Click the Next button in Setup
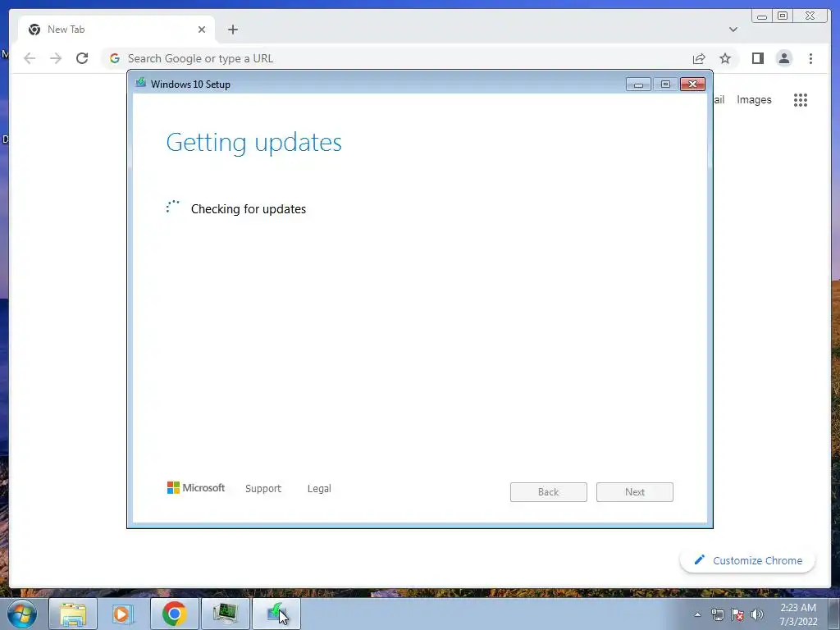 click(635, 492)
